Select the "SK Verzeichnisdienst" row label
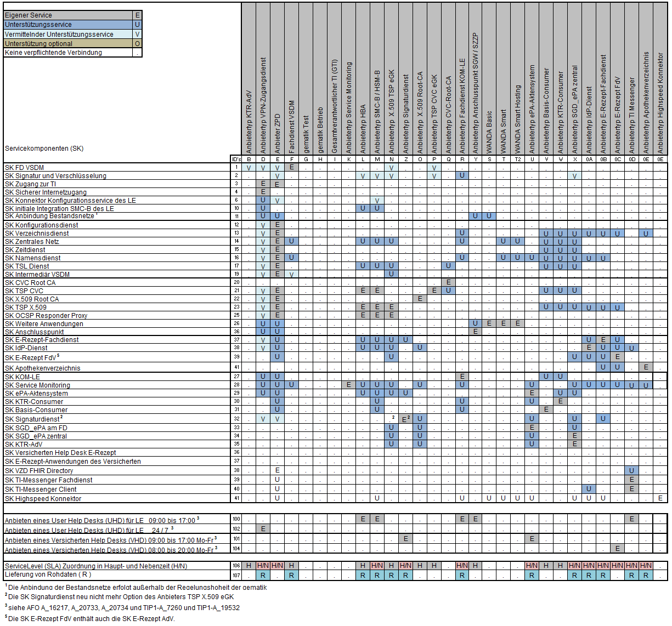This screenshot has width=672, height=626. (37, 234)
